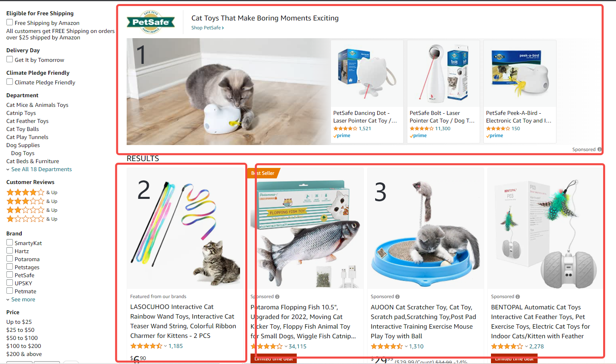Viewport: 616px width, 364px height.
Task: Enable Free Shipping by Amazon checkbox
Action: coord(10,22)
